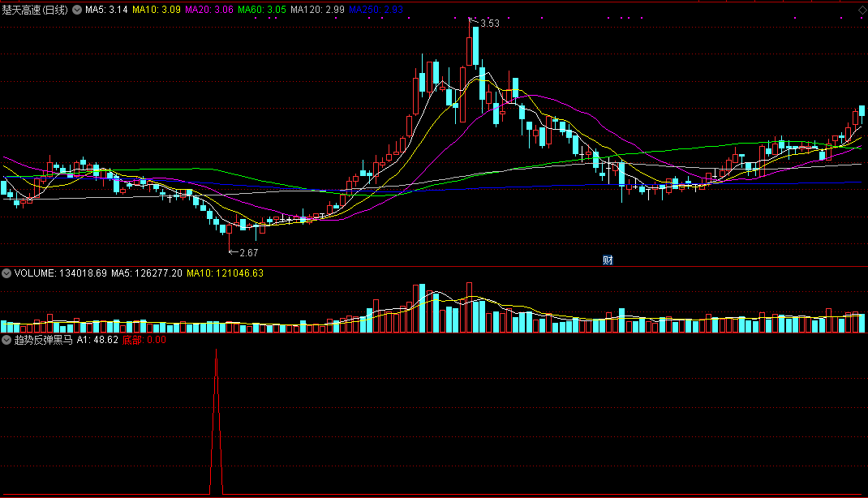The width and height of the screenshot is (868, 498).
Task: Select the MA120: 2.99 moving average label
Action: pos(317,10)
